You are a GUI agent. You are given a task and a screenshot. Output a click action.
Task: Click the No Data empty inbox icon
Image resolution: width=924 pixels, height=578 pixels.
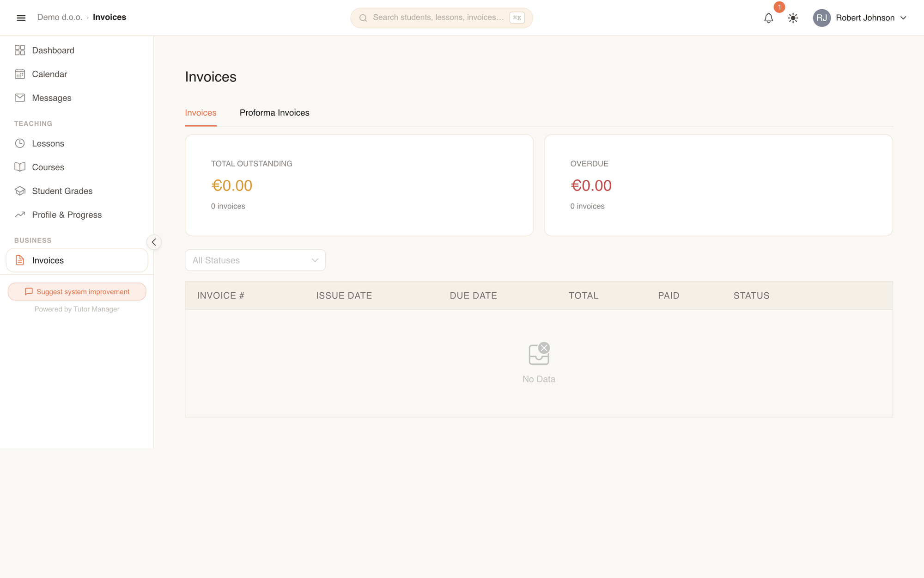point(539,354)
